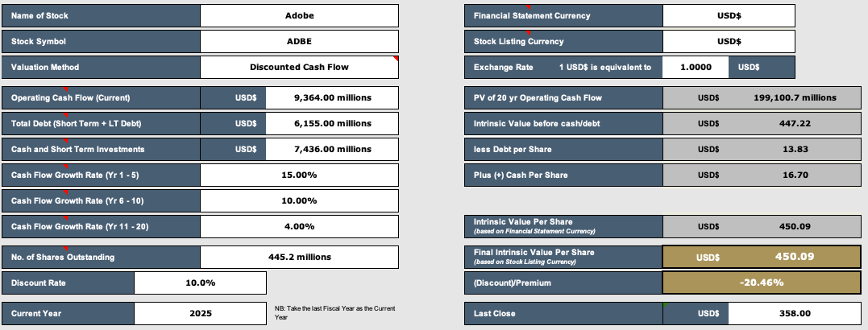Select the stock name cell 'Adobe'

click(299, 15)
